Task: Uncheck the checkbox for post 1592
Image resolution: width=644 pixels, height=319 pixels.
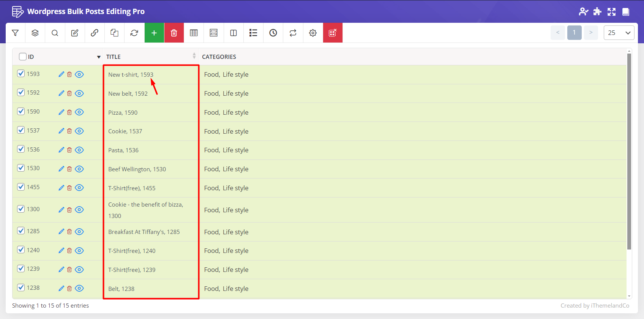Action: click(21, 93)
